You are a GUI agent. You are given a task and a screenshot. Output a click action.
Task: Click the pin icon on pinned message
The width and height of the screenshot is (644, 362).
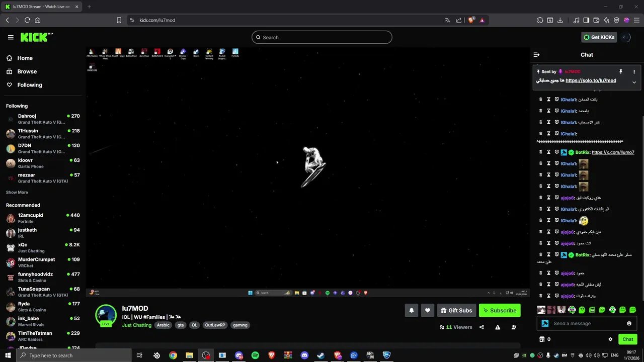tap(621, 71)
